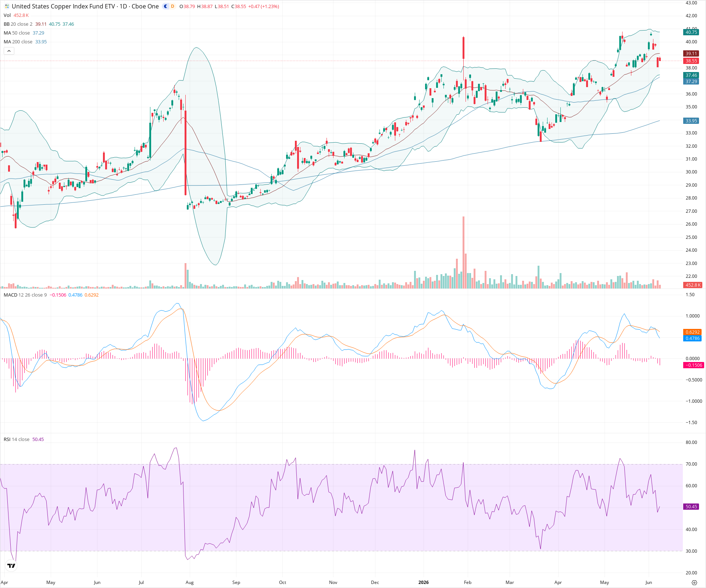Click the 0.4786 MACD line axis label
Image resolution: width=706 pixels, height=588 pixels.
(x=692, y=338)
